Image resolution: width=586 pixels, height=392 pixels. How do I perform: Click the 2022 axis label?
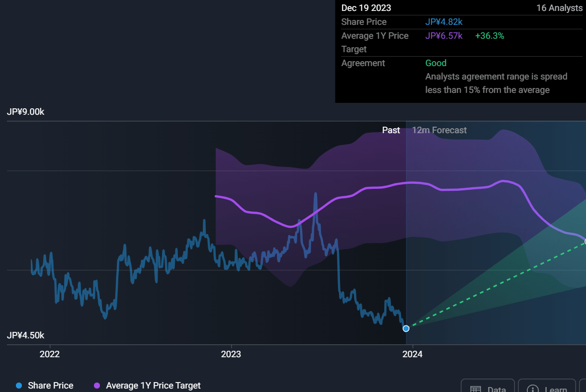pyautogui.click(x=50, y=354)
